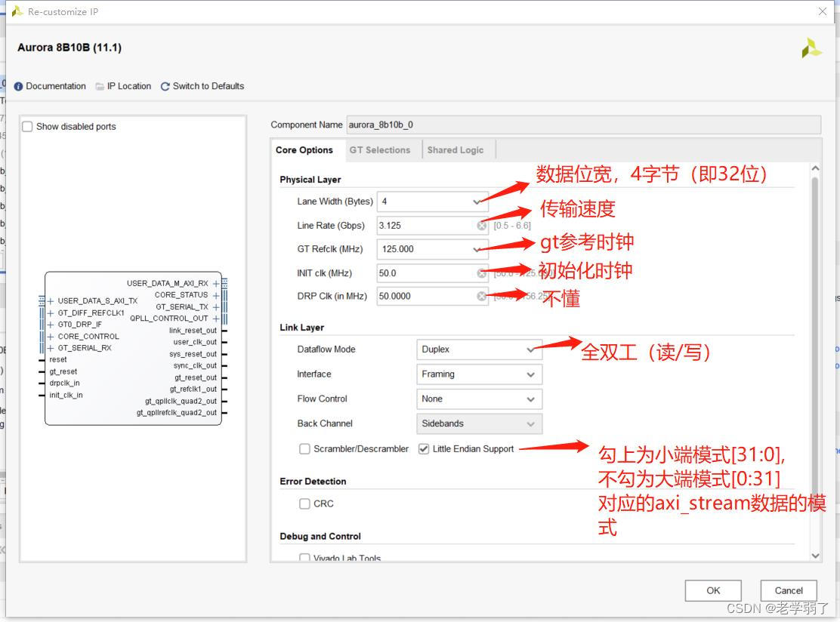Close the Re-customize IP dialog
The width and height of the screenshot is (840, 622).
[x=823, y=11]
